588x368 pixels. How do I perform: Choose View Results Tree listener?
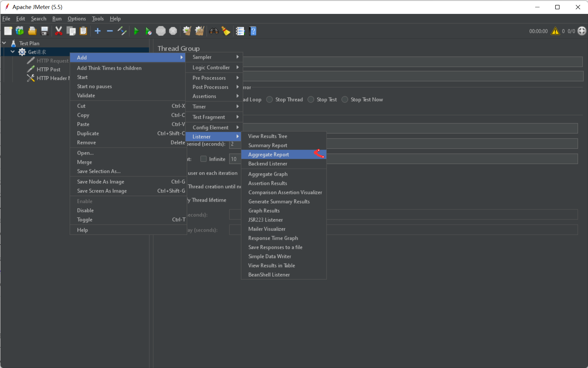click(x=284, y=136)
